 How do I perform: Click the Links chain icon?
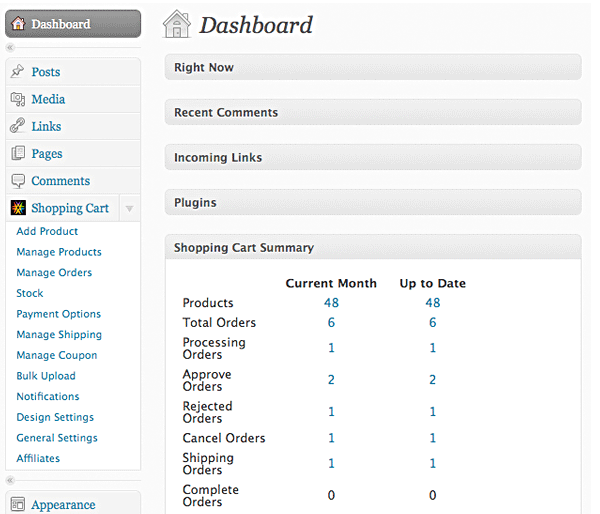click(x=17, y=126)
